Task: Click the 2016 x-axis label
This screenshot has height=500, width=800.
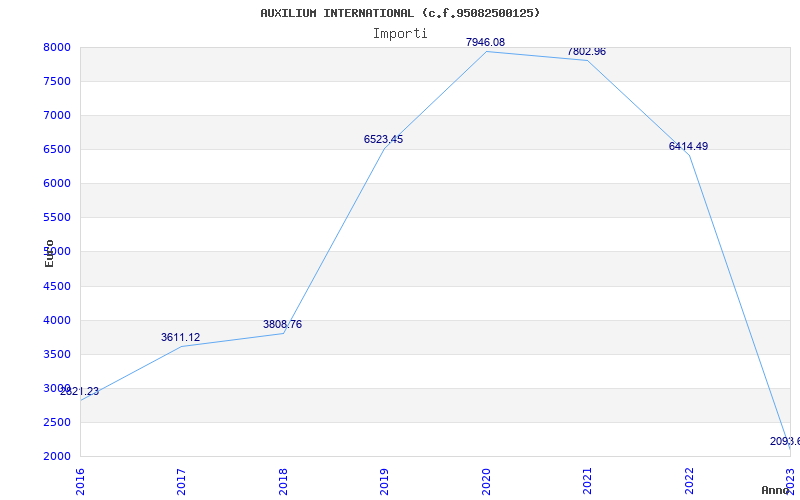Action: tap(80, 482)
